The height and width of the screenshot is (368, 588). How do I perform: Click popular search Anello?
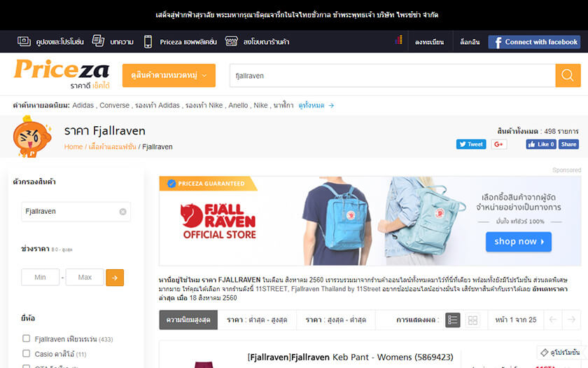point(238,106)
